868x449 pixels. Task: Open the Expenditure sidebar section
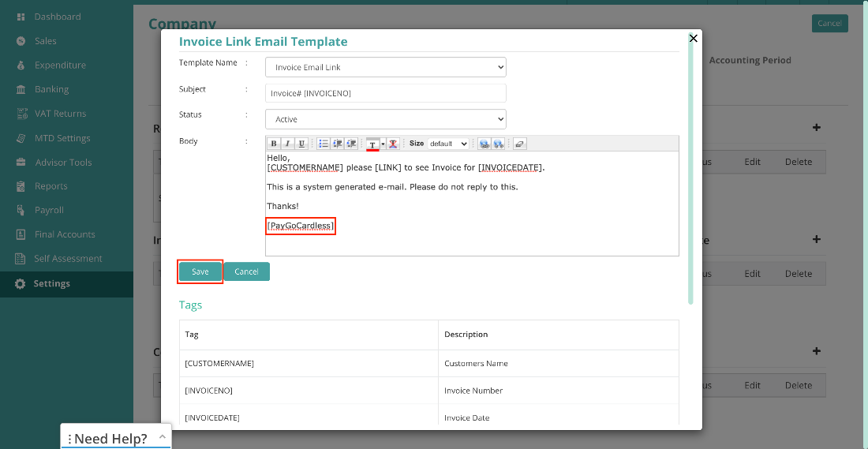pyautogui.click(x=60, y=65)
